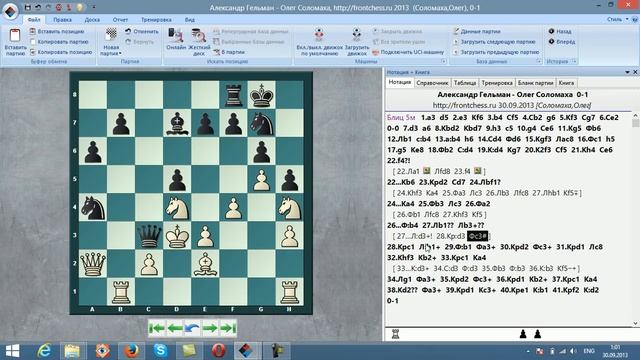Click Данные партии in the ribbon
The width and height of the screenshot is (640, 360).
477,31
